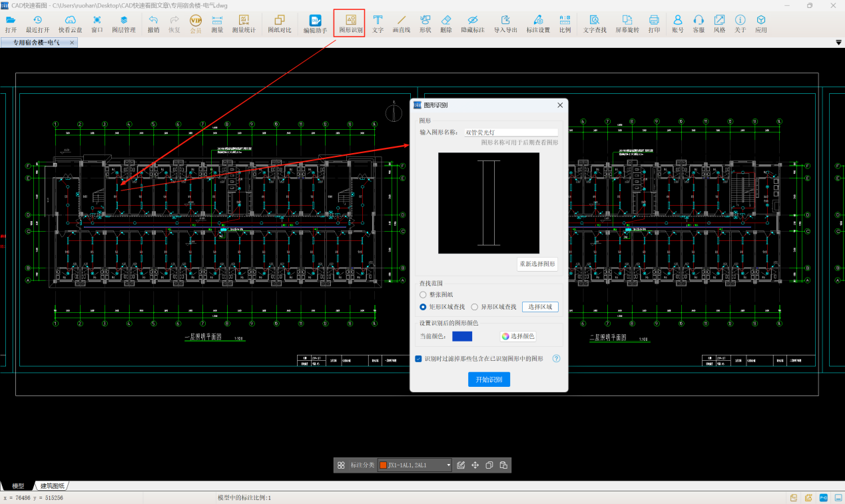The height and width of the screenshot is (504, 845).
Task: Click the 打印 print icon
Action: [x=654, y=24]
